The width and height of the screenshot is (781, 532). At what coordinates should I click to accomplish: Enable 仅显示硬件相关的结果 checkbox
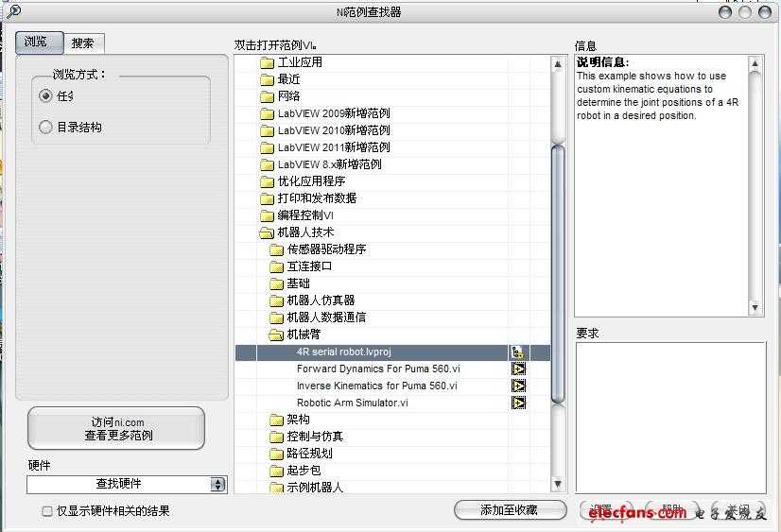pos(47,511)
